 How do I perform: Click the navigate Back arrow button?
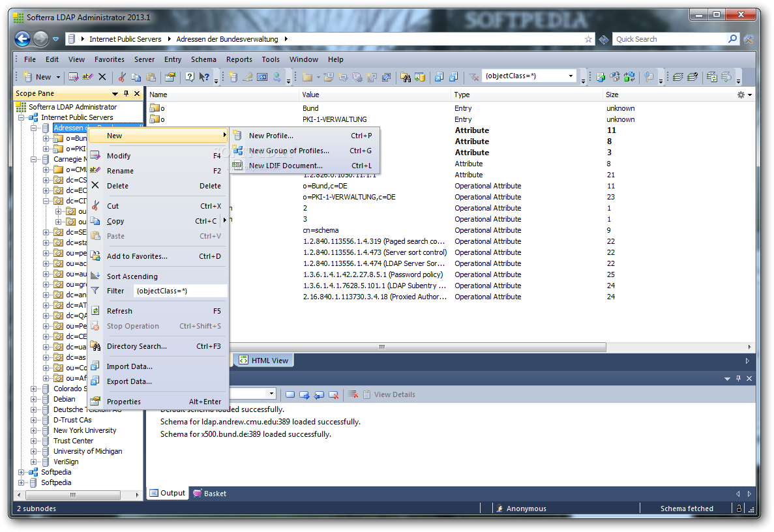tap(23, 38)
